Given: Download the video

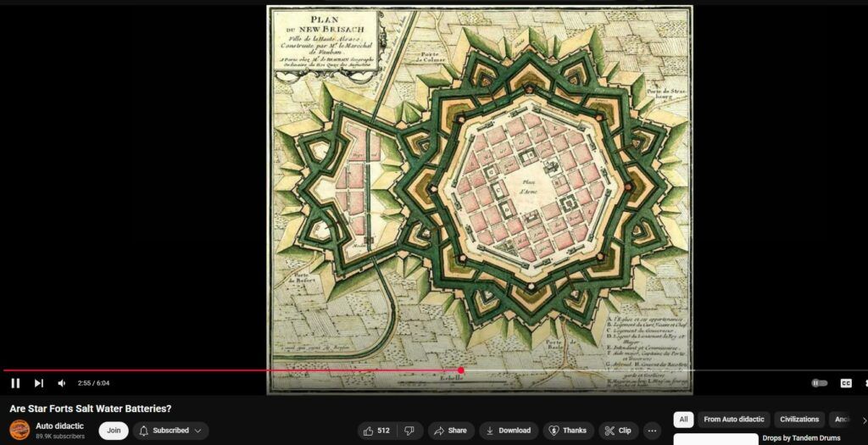Looking at the screenshot, I should pos(506,431).
